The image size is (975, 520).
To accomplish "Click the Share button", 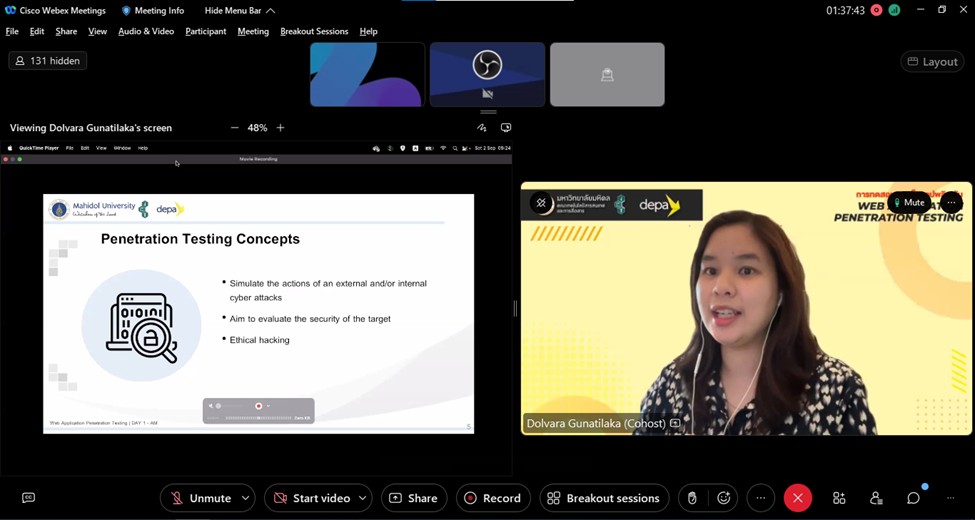I will pyautogui.click(x=413, y=498).
